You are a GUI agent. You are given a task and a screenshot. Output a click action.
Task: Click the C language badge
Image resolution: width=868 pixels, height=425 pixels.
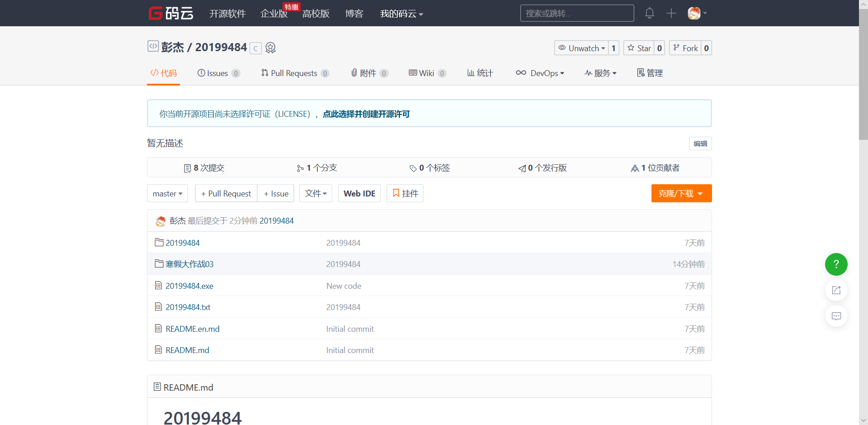click(255, 48)
